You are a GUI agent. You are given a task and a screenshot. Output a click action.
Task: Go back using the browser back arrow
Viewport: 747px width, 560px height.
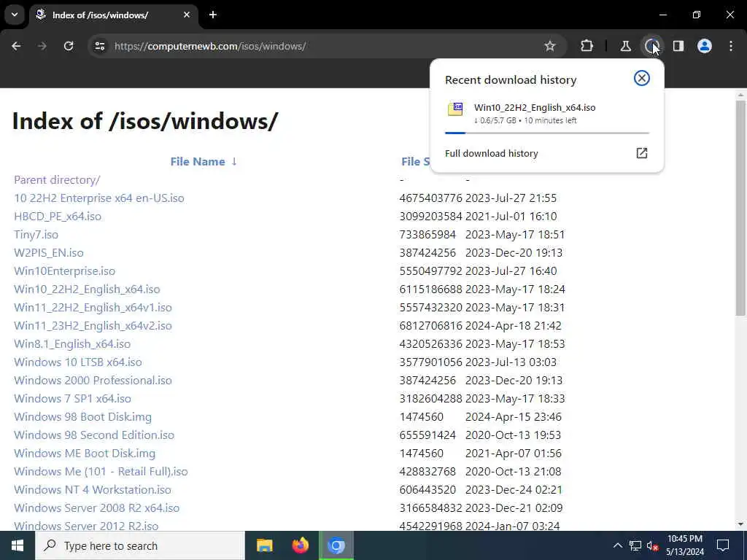16,46
